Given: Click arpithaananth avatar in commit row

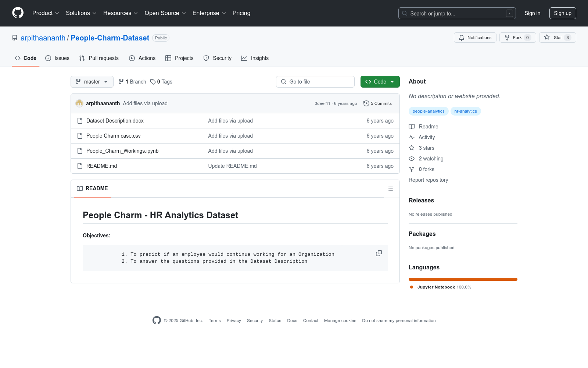Looking at the screenshot, I should 79,103.
